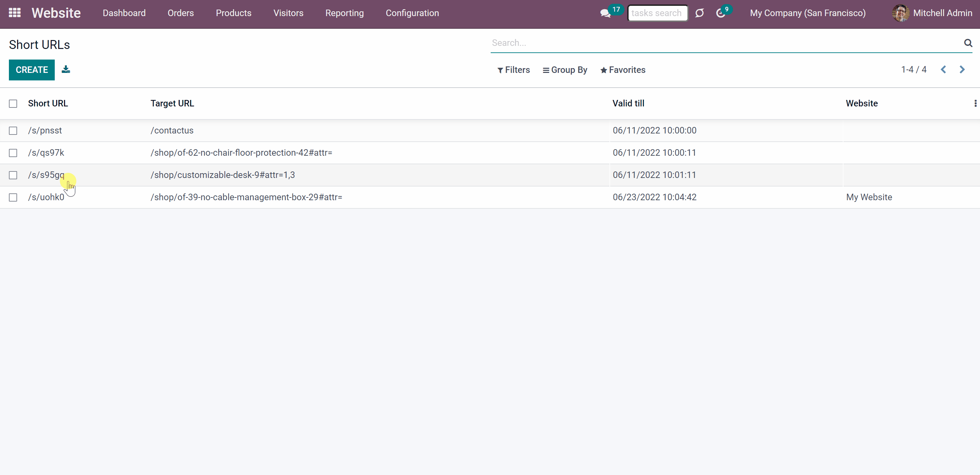The width and height of the screenshot is (980, 475).
Task: Open the Mitchell Admin user menu
Action: click(x=932, y=13)
